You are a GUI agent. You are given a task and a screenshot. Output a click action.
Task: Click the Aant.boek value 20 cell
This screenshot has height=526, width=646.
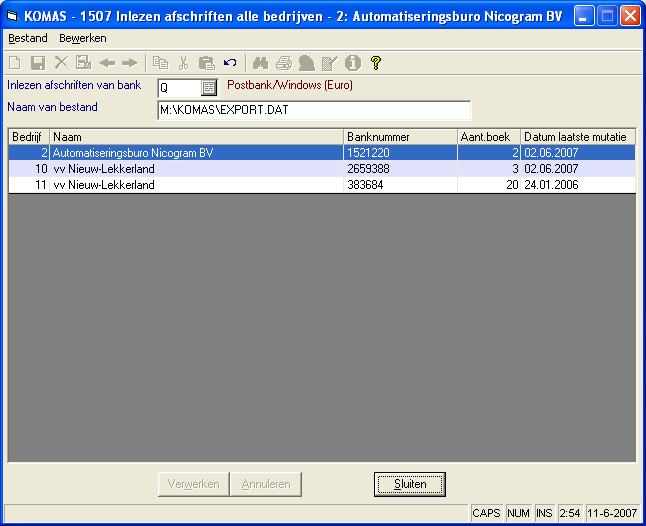[489, 185]
